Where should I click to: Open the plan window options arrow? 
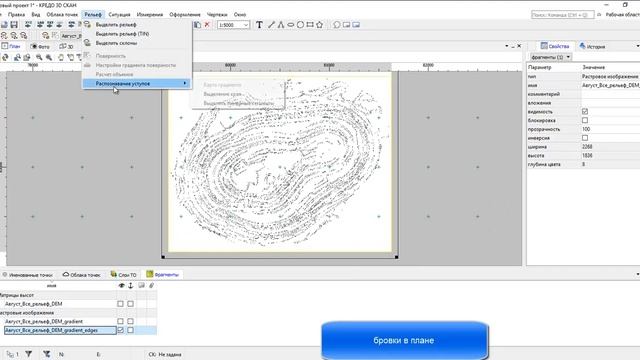[x=507, y=46]
